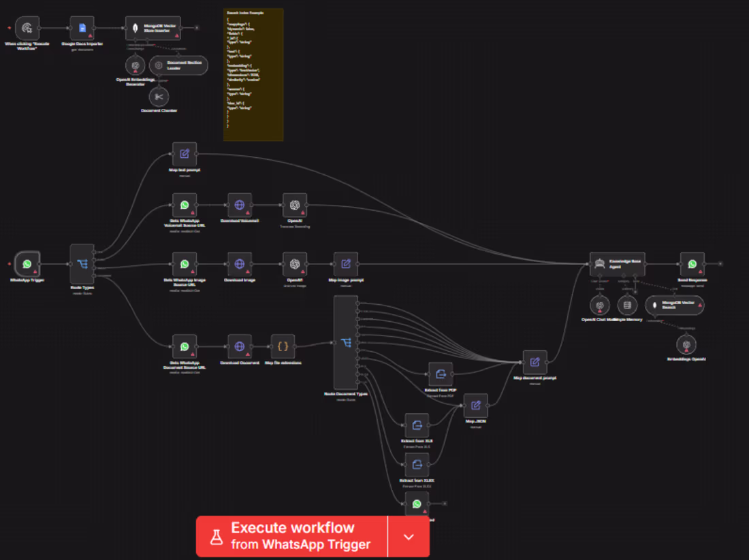The image size is (749, 560).
Task: Select the OpenAI Embeddings Generator sub-node
Action: (x=136, y=65)
